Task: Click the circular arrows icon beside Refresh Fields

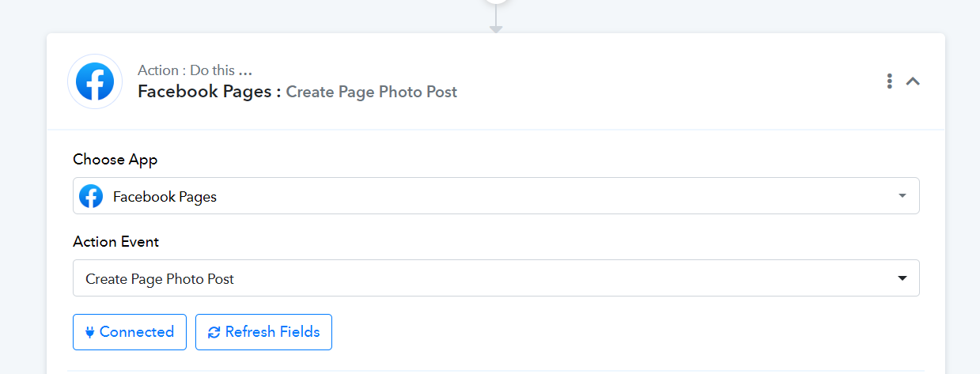Action: [214, 332]
